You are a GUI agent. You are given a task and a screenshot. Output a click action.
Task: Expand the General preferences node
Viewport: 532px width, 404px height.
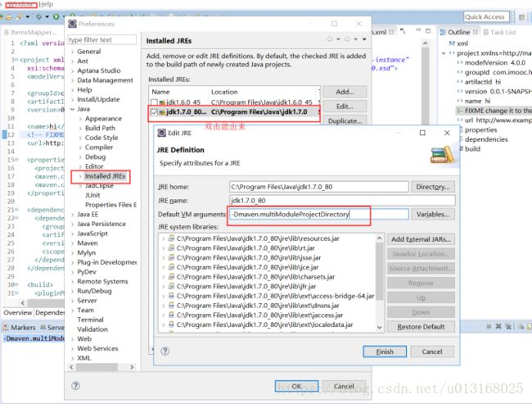[72, 52]
